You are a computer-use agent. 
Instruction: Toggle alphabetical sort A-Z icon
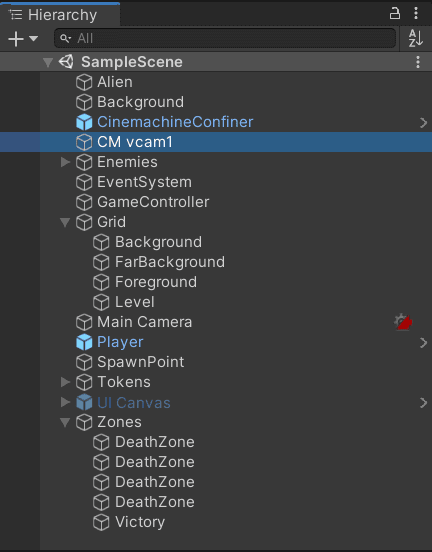click(416, 38)
